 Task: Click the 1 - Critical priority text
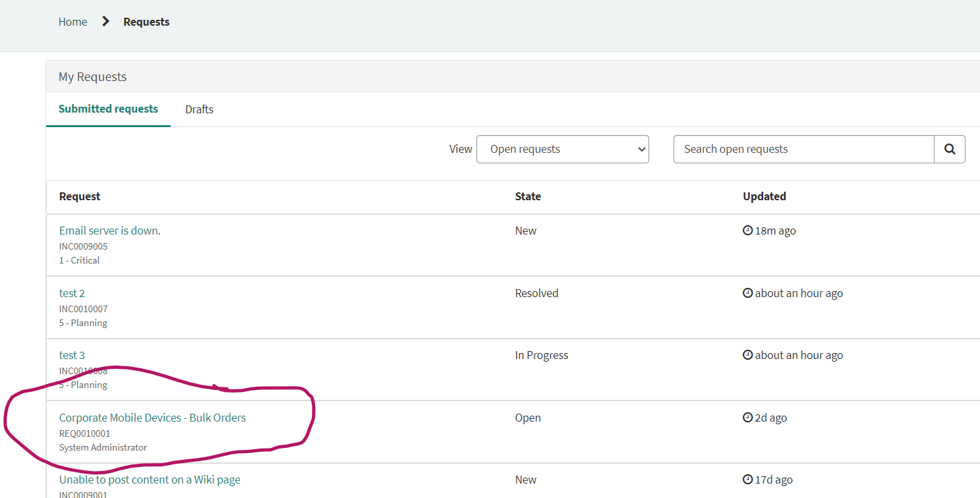[x=79, y=260]
